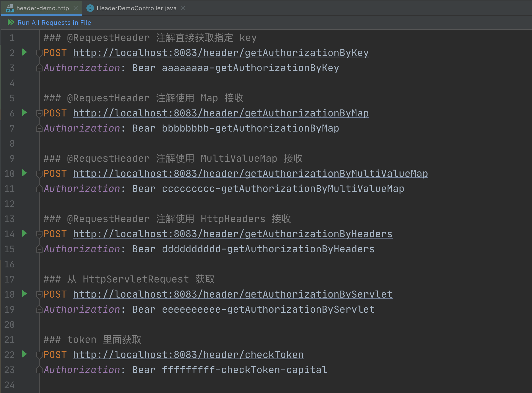The height and width of the screenshot is (393, 532).
Task: Switch to the HeaderDemoController.java tab
Action: [136, 8]
